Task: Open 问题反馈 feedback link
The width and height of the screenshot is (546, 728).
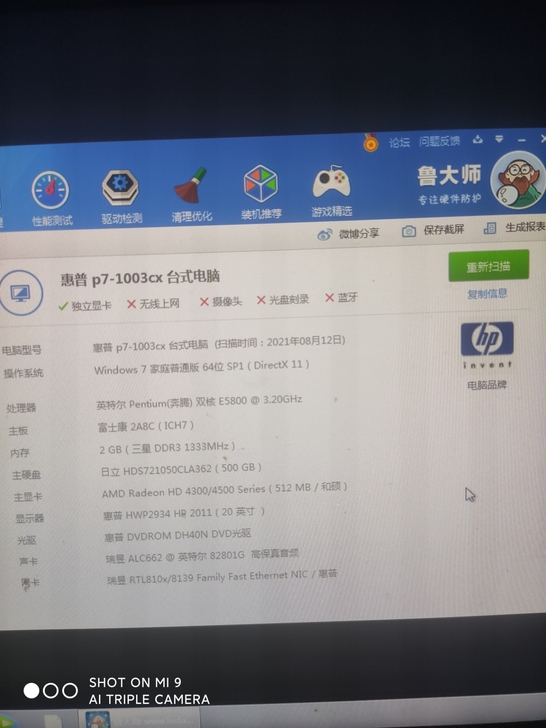Action: 439,141
